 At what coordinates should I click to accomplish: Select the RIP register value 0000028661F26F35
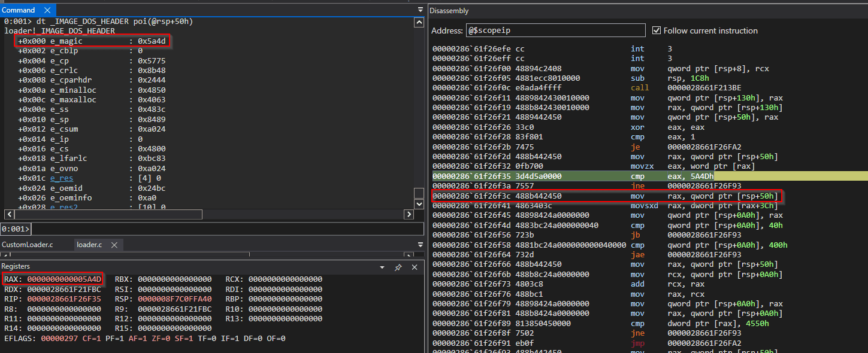click(x=64, y=299)
